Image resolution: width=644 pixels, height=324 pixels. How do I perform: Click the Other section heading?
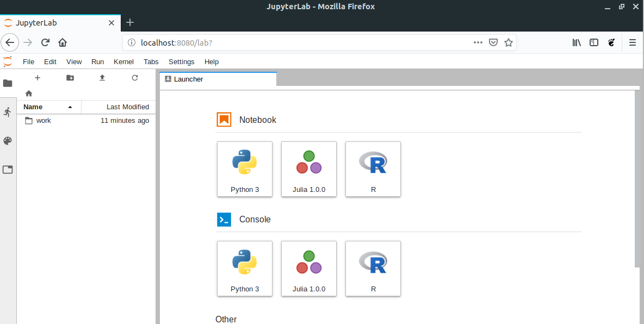[x=226, y=319]
